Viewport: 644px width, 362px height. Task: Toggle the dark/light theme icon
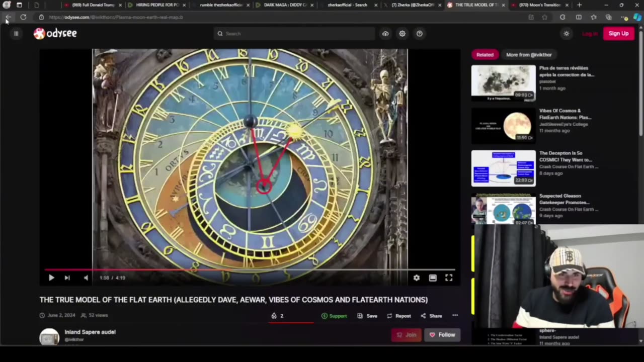(567, 34)
